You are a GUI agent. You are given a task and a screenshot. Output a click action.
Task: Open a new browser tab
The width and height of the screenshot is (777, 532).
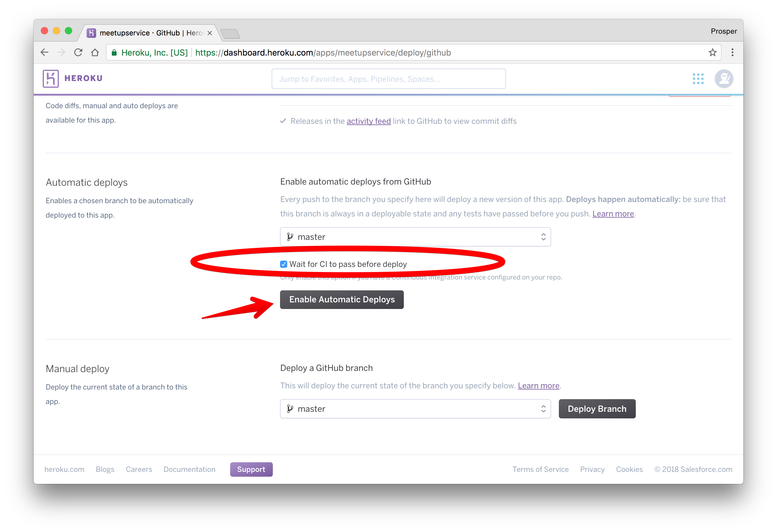click(x=230, y=34)
